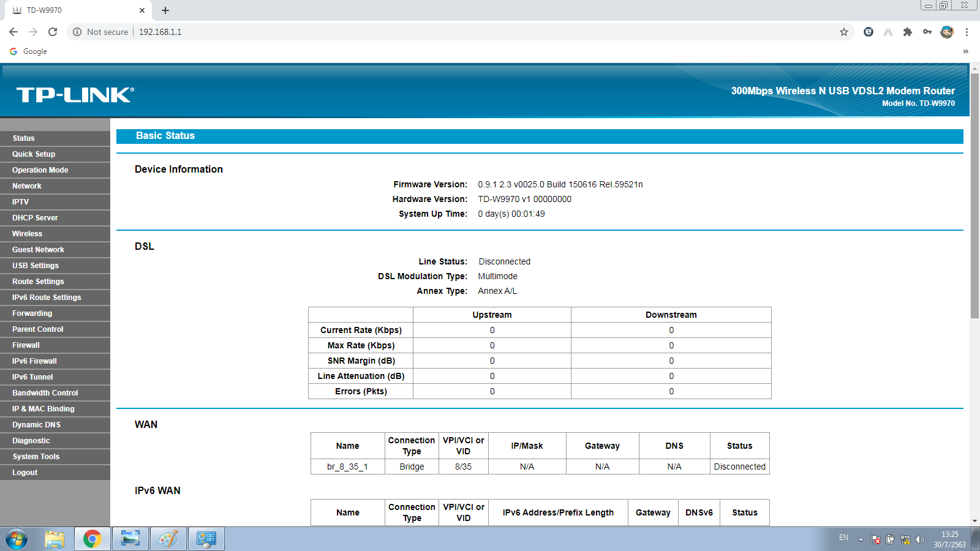
Task: Open the Firewall menu item
Action: coord(55,345)
